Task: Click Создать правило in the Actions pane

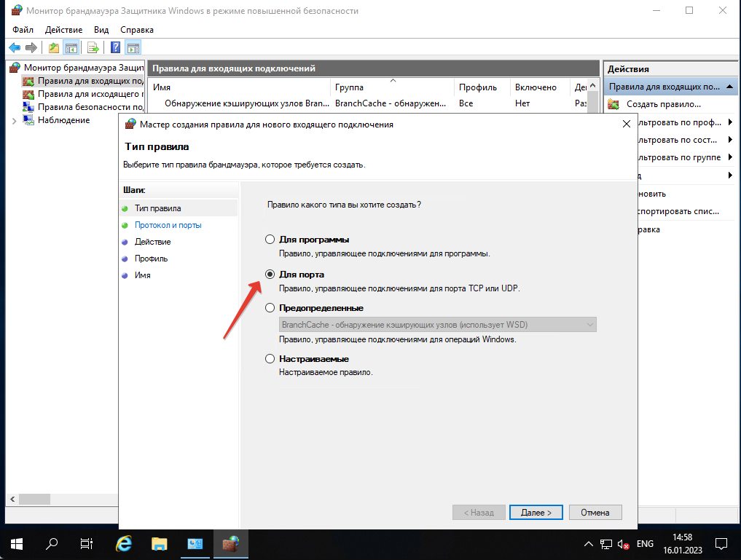Action: (664, 104)
